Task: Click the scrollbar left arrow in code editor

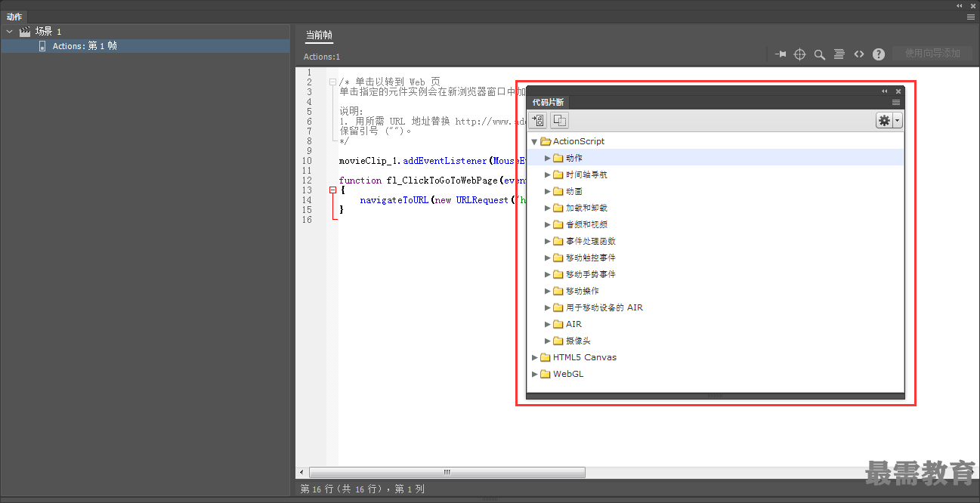Action: click(x=302, y=472)
